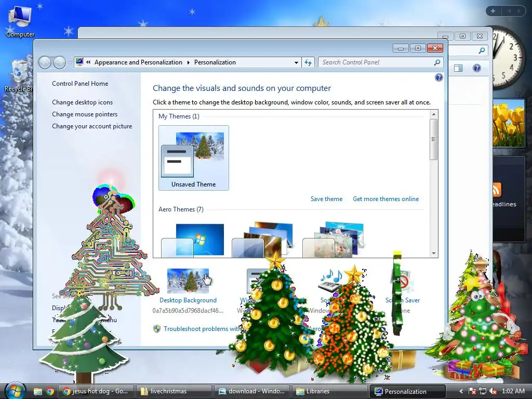Click the shield icon beside Troubleshoot problems
Screen dimensions: 532x399
pyautogui.click(x=157, y=329)
